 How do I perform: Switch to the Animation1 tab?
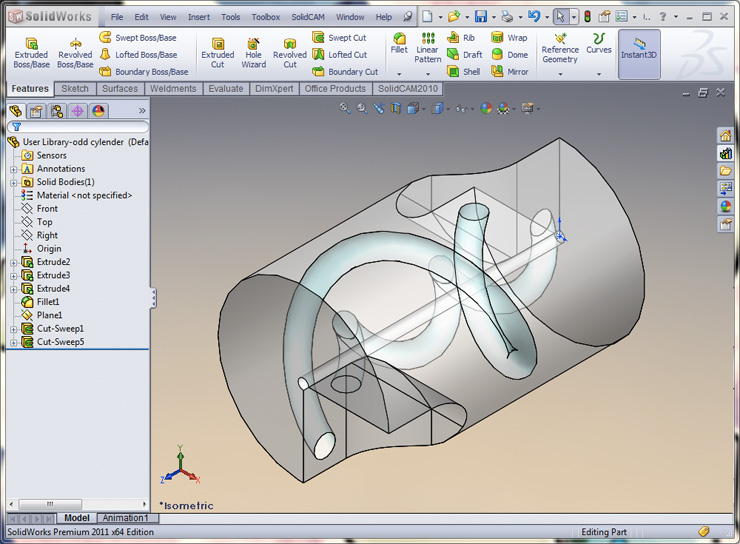[126, 518]
